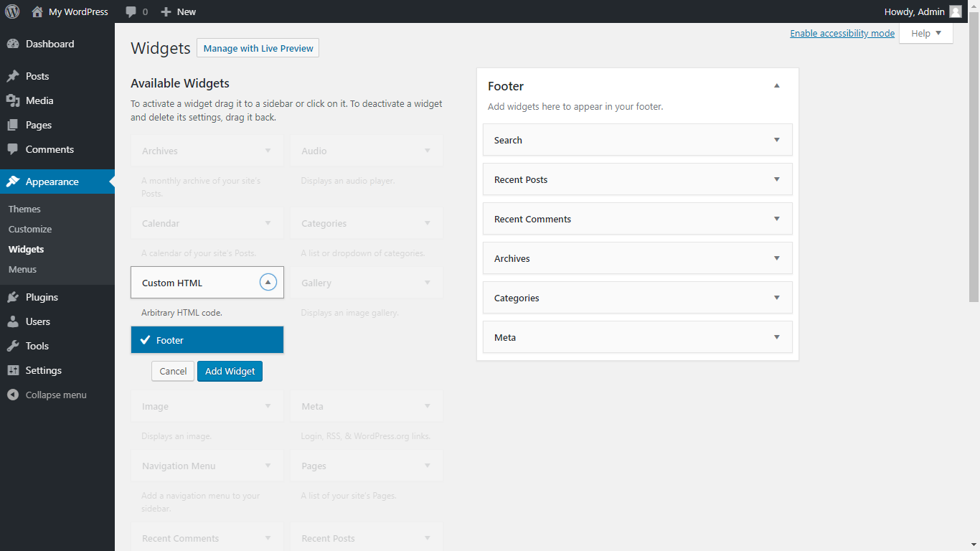Click the Custom HTML widget title
The image size is (980, 551).
point(172,283)
